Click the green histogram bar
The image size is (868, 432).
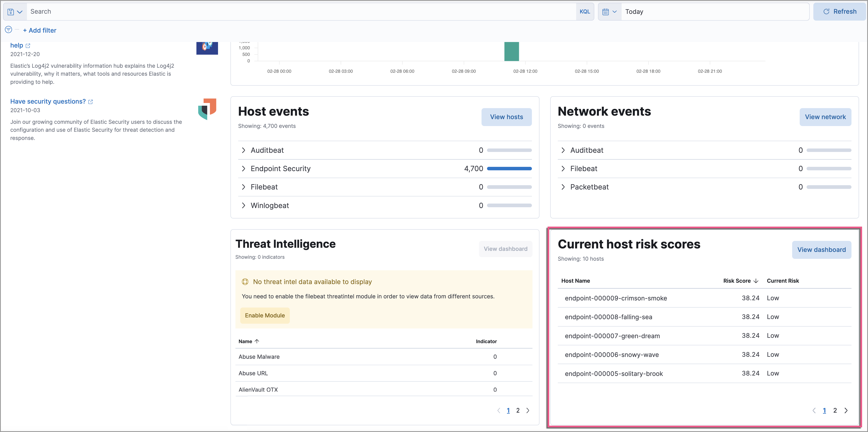511,52
